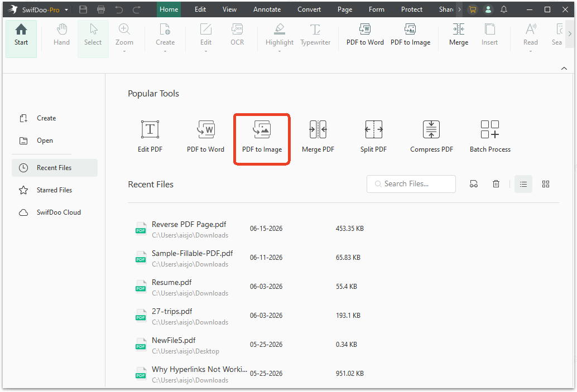Image resolution: width=577 pixels, height=392 pixels.
Task: Switch recent files to list view
Action: (x=523, y=184)
